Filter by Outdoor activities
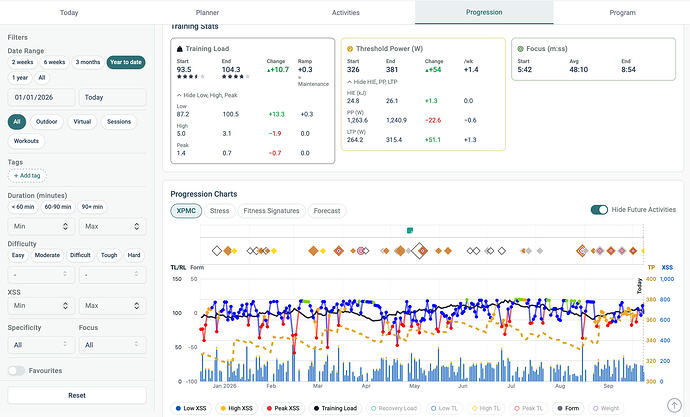The width and height of the screenshot is (690, 417). pyautogui.click(x=47, y=122)
